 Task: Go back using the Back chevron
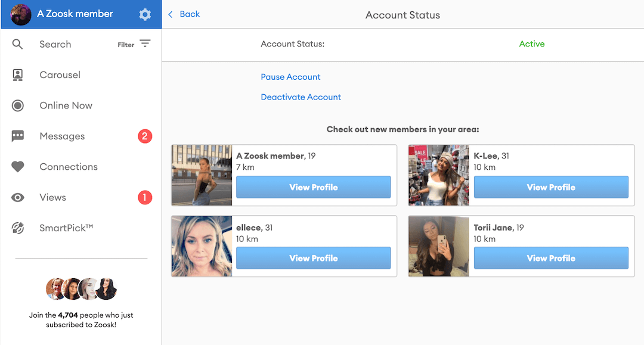tap(171, 14)
